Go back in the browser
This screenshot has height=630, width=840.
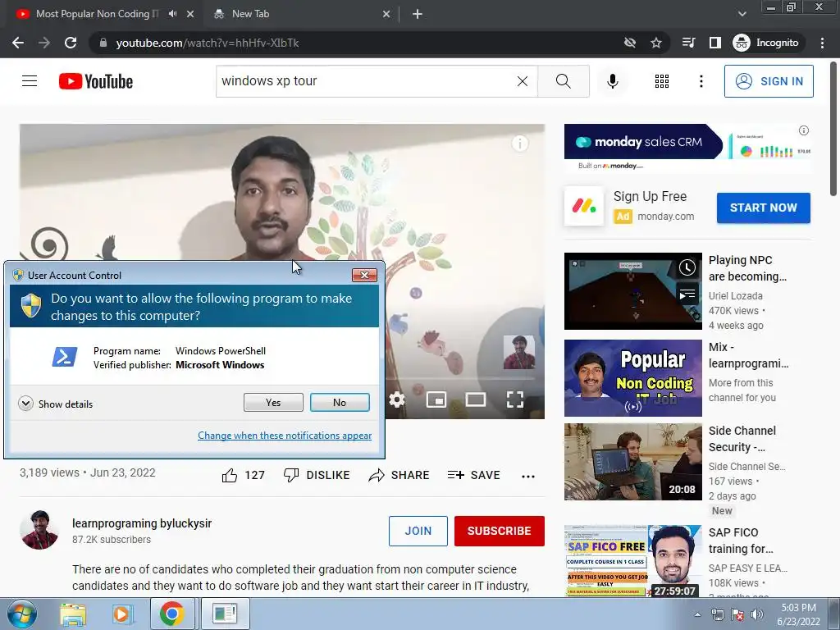[18, 43]
